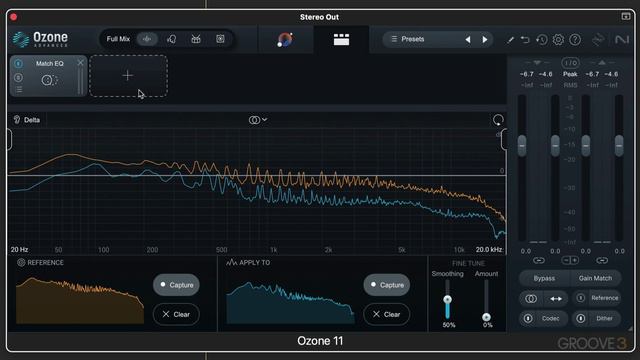Viewport: 640px width, 360px height.
Task: Select the bass amp focus icon
Action: (x=220, y=39)
